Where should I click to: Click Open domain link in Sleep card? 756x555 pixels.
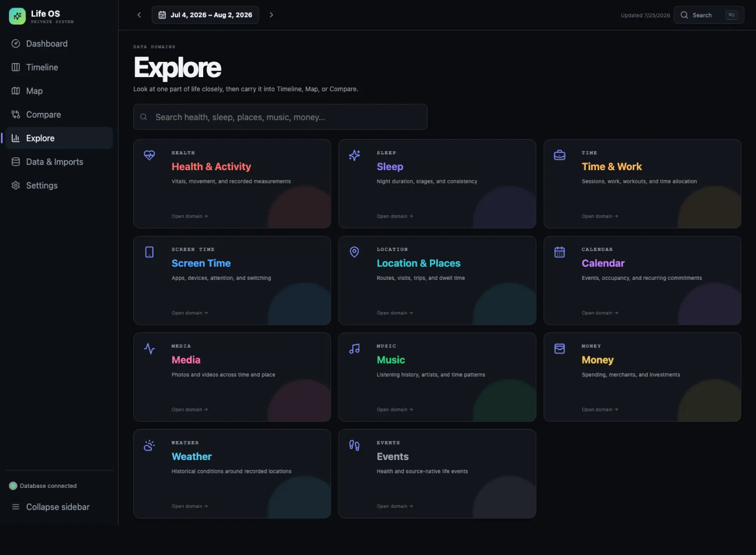click(x=395, y=216)
